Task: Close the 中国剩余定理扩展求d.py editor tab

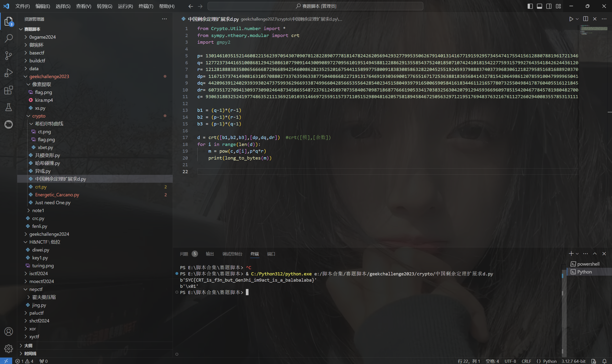Action: click(x=595, y=19)
